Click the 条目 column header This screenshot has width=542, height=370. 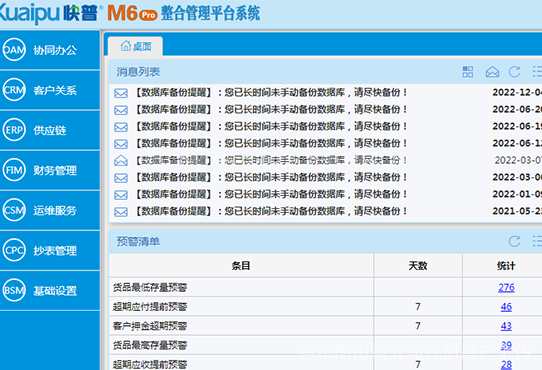point(241,266)
